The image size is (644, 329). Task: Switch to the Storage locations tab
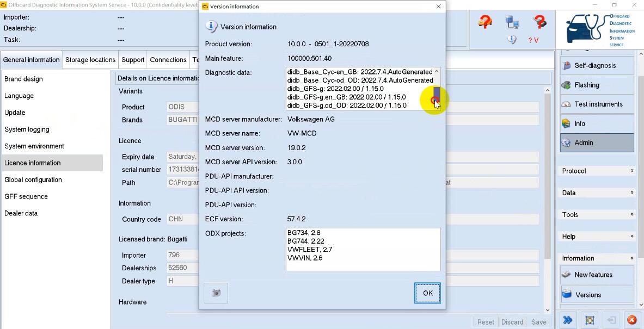[x=90, y=60]
